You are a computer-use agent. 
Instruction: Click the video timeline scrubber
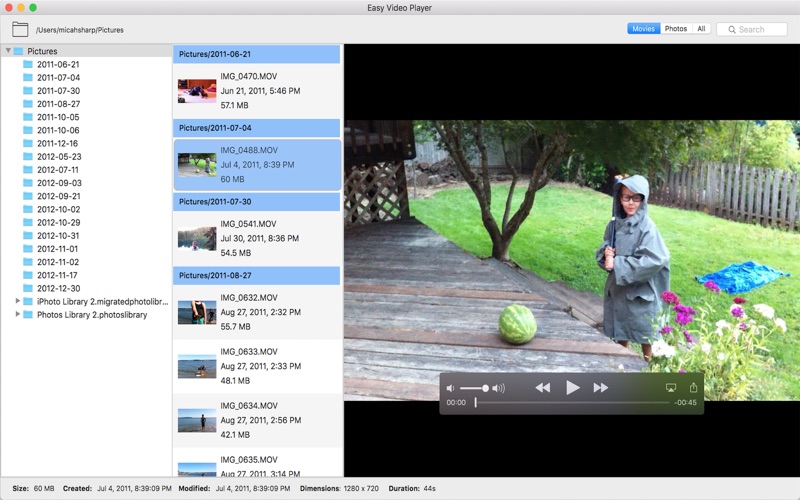(x=476, y=403)
